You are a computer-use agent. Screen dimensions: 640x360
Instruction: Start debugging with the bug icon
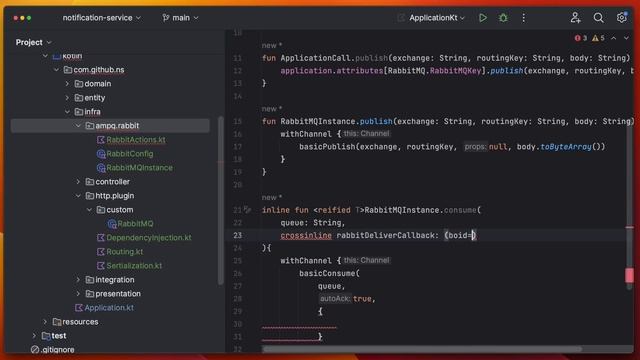click(x=503, y=18)
